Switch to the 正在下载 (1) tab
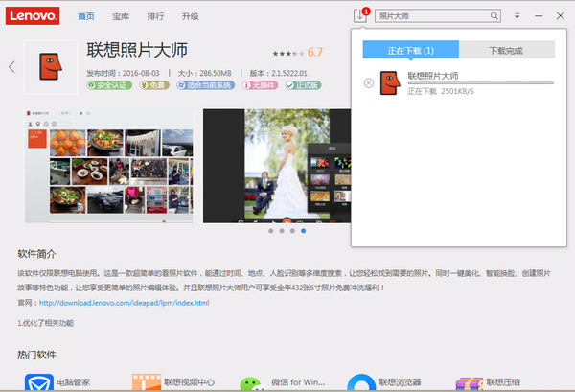 [x=411, y=50]
